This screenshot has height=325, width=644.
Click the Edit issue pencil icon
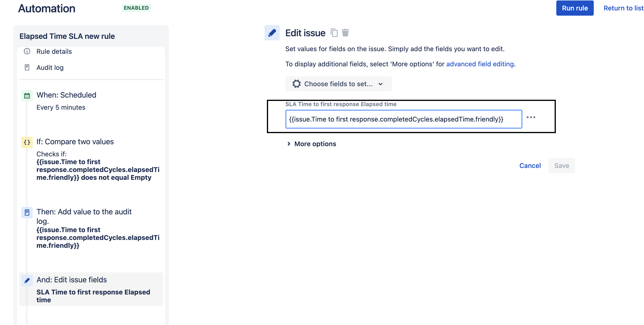[272, 33]
